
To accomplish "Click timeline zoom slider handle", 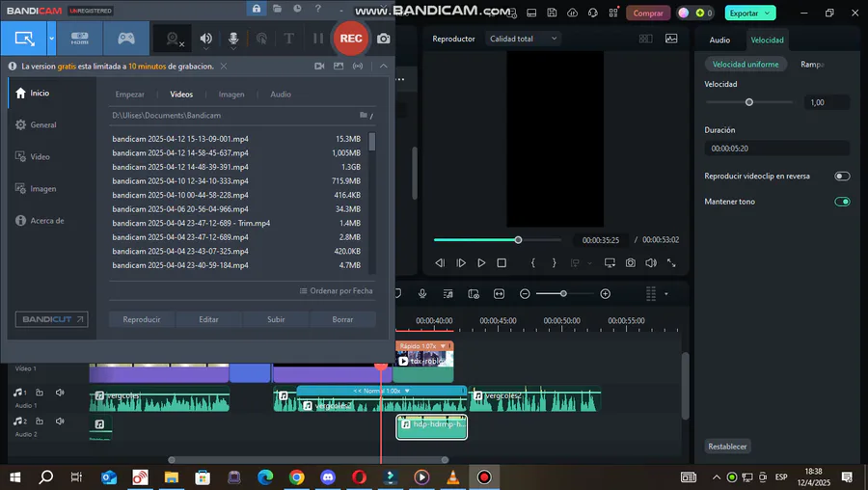I will pos(563,294).
